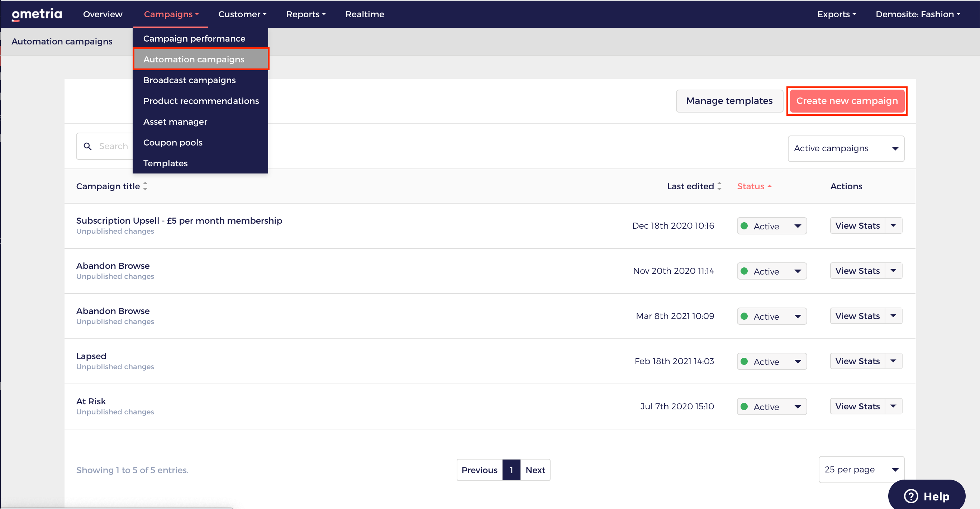980x509 pixels.
Task: Open the Reports menu
Action: tap(305, 14)
